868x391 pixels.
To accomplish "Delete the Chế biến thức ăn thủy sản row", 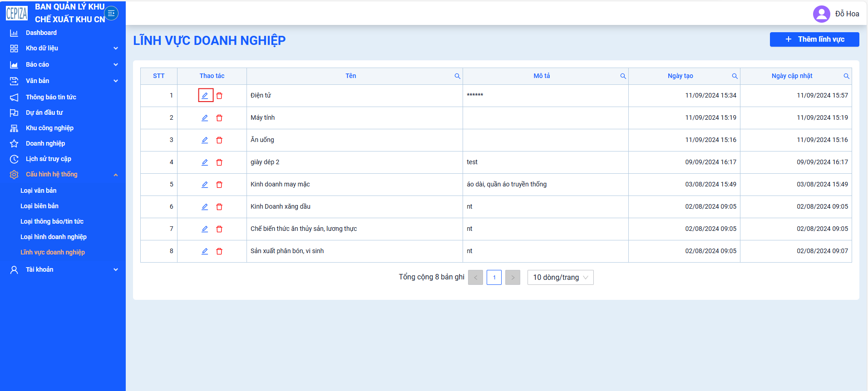I will tap(219, 229).
